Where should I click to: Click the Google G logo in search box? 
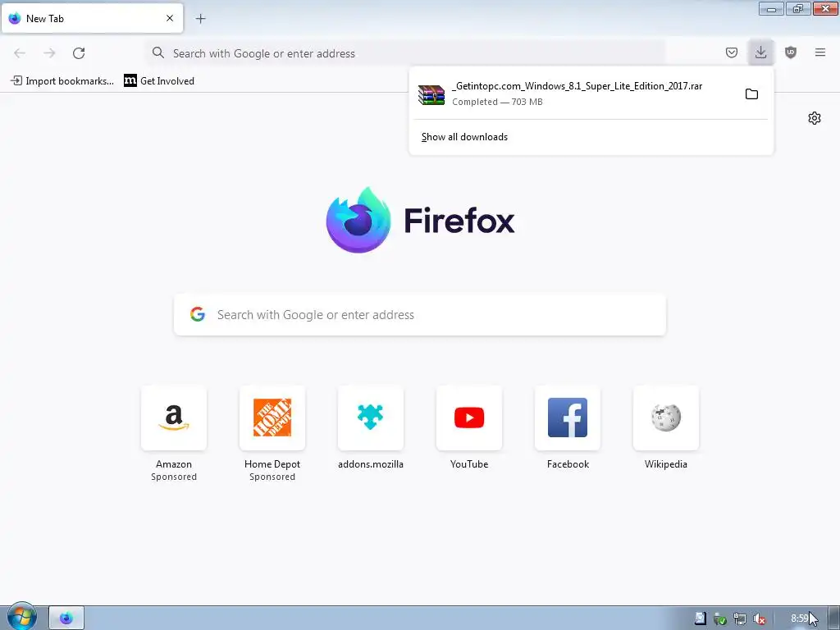pyautogui.click(x=198, y=314)
